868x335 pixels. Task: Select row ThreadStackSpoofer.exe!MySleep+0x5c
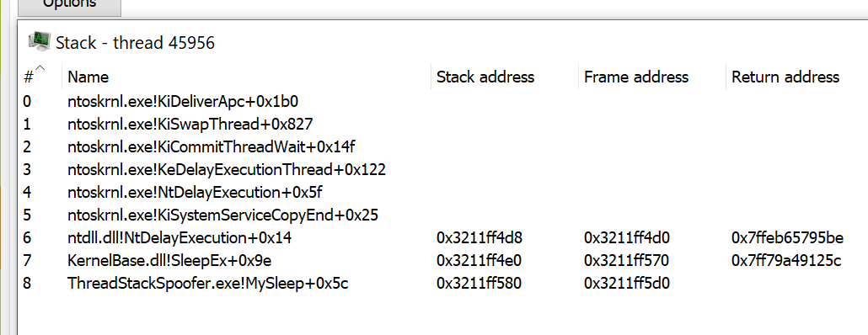click(443, 283)
